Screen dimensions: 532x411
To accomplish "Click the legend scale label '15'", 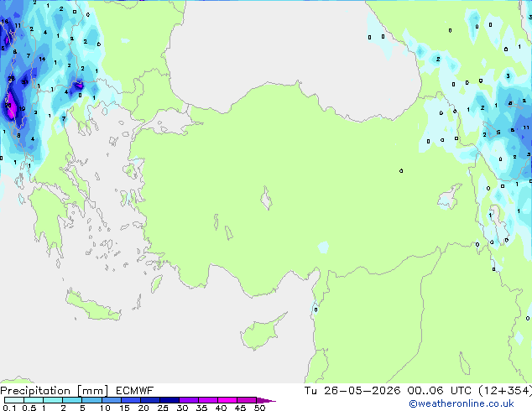I will click(124, 408).
